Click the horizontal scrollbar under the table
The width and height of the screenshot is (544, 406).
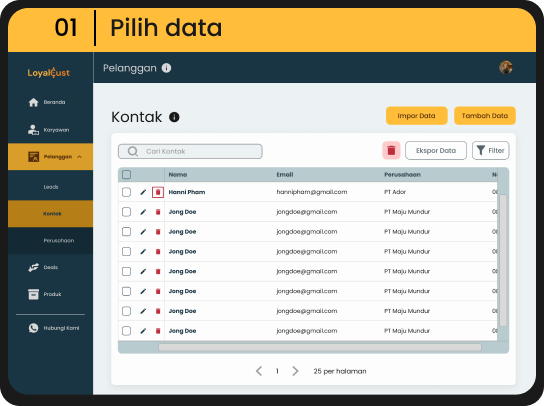pos(320,347)
